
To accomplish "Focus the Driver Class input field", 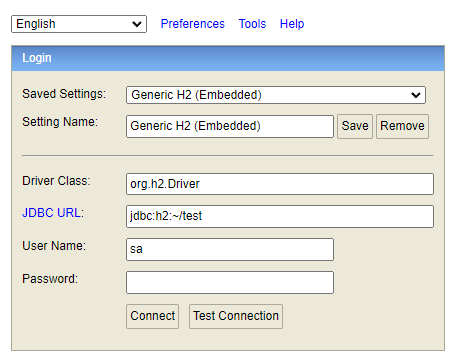I will point(280,184).
